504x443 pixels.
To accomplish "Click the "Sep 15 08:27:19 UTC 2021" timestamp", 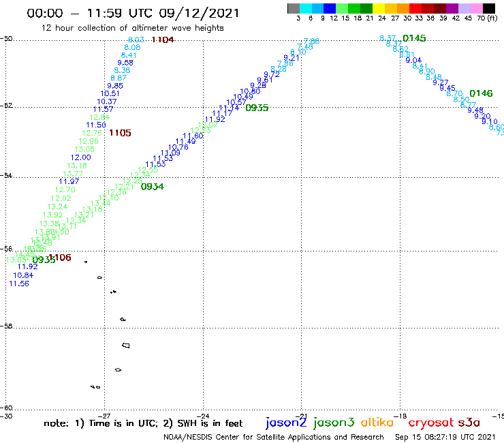I will [445, 438].
